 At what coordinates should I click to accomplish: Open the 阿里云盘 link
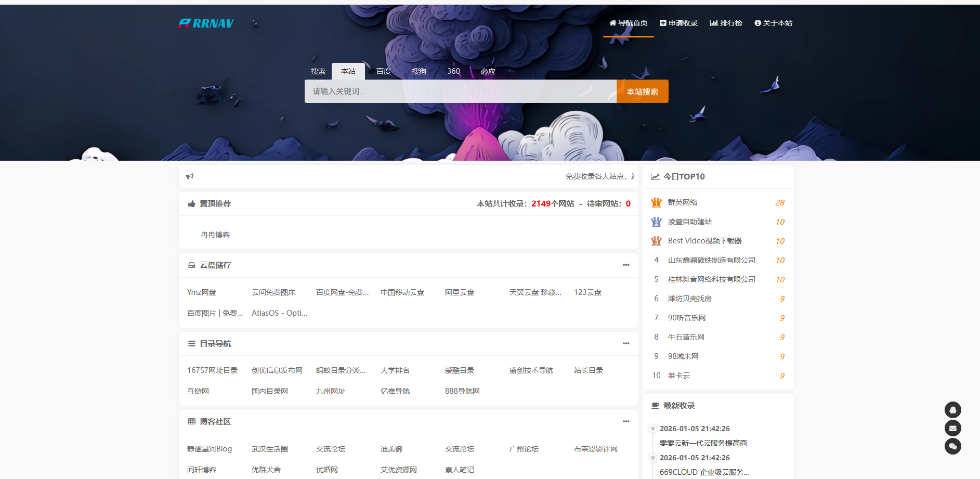[459, 292]
